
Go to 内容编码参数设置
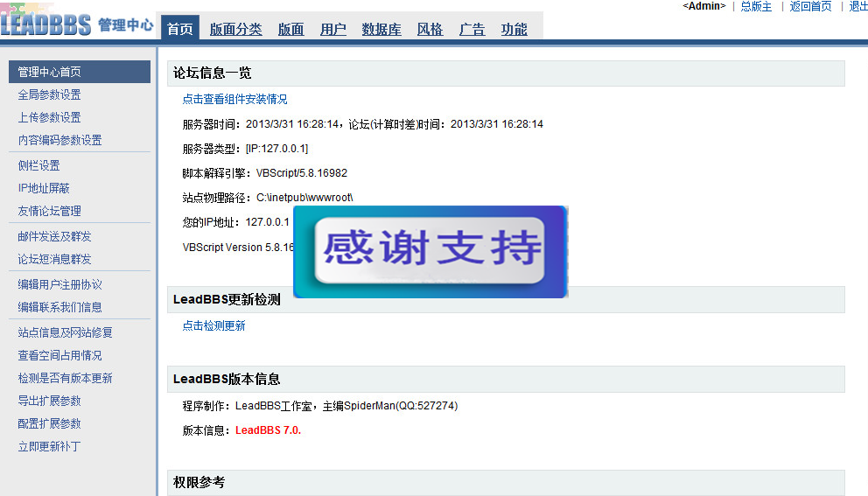pyautogui.click(x=59, y=140)
